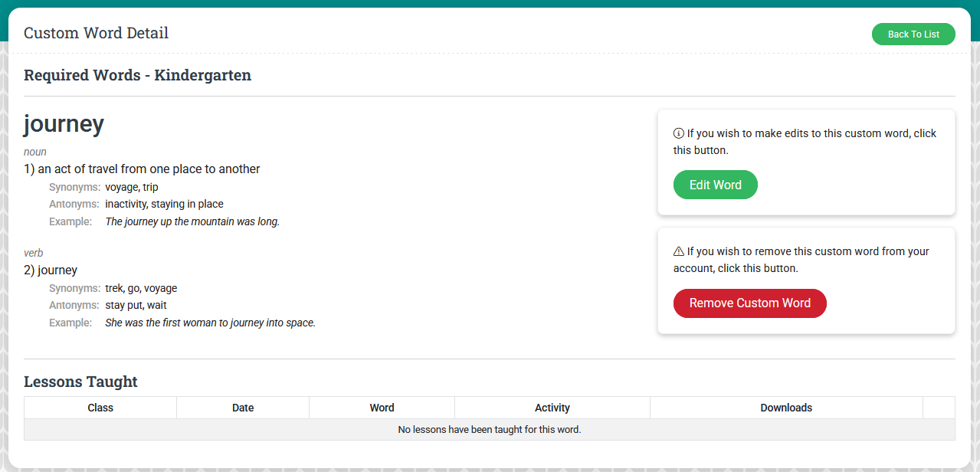The width and height of the screenshot is (980, 472).
Task: Click the example sentence about journey into space
Action: [210, 323]
